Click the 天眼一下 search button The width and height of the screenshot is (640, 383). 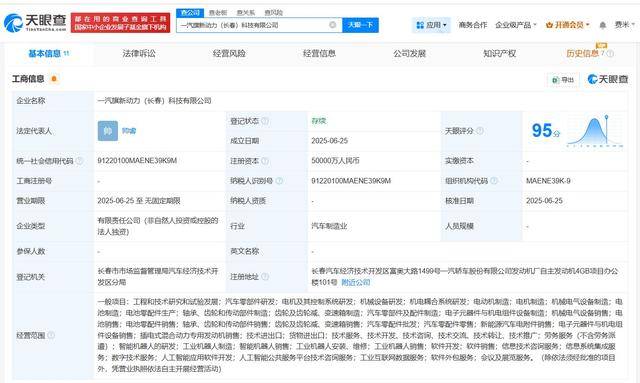(360, 25)
